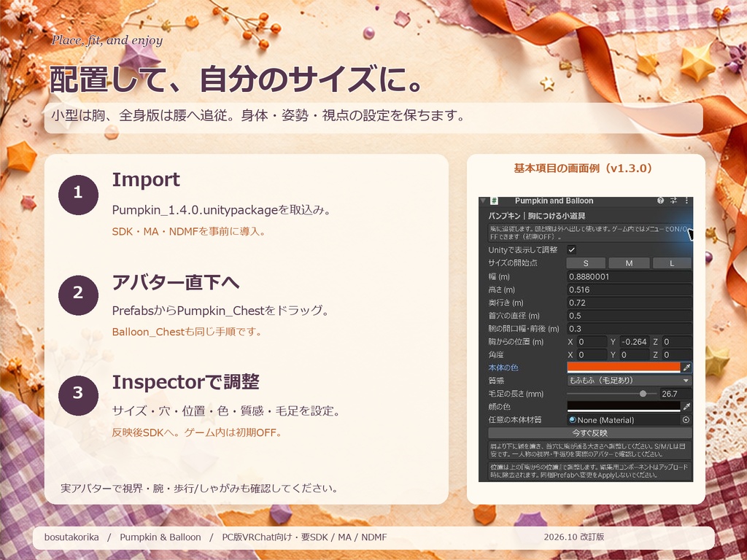Click the 2026.10 改訂版 footer text
The width and height of the screenshot is (747, 560).
(574, 537)
